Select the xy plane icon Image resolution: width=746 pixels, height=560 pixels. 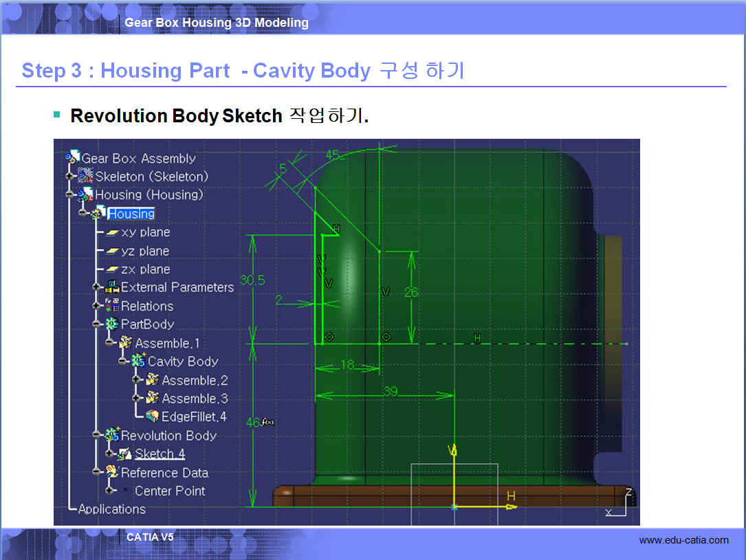(111, 233)
